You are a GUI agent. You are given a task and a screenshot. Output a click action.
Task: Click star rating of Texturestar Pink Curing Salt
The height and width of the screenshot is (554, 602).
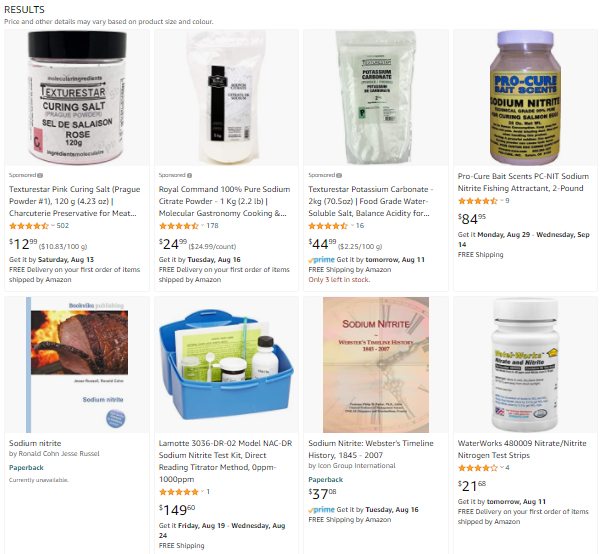[29, 226]
